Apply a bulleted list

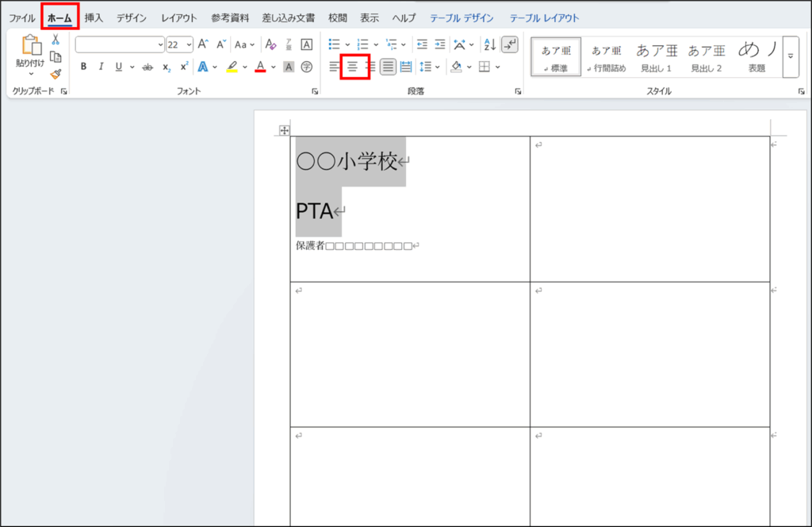click(334, 44)
